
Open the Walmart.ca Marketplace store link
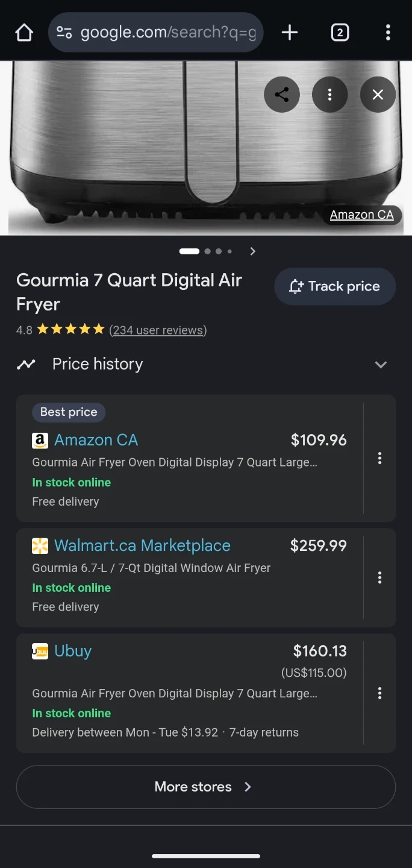pos(142,546)
